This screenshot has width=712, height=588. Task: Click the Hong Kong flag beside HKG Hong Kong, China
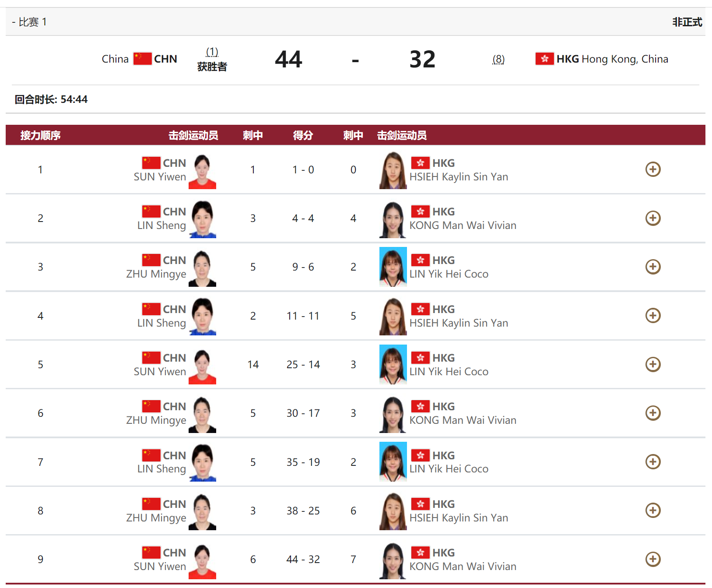coord(544,59)
